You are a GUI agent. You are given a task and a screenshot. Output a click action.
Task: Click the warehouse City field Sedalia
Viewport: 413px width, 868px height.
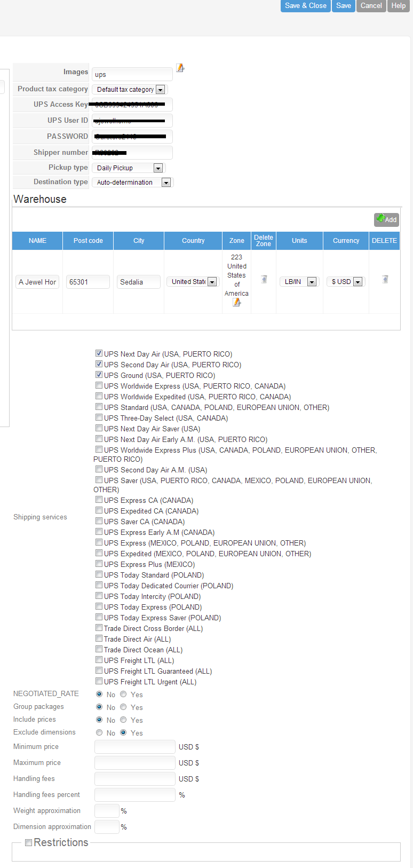tap(139, 282)
